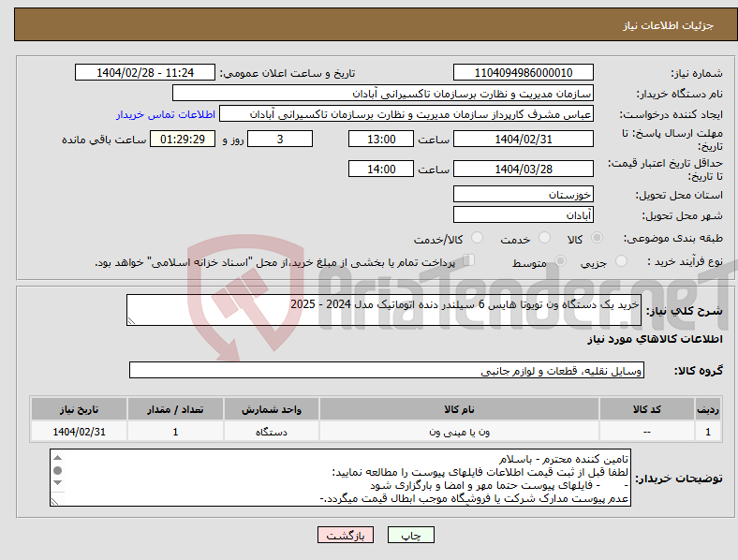Click the quantity cell in row 1
The image size is (738, 560).
coord(175,432)
